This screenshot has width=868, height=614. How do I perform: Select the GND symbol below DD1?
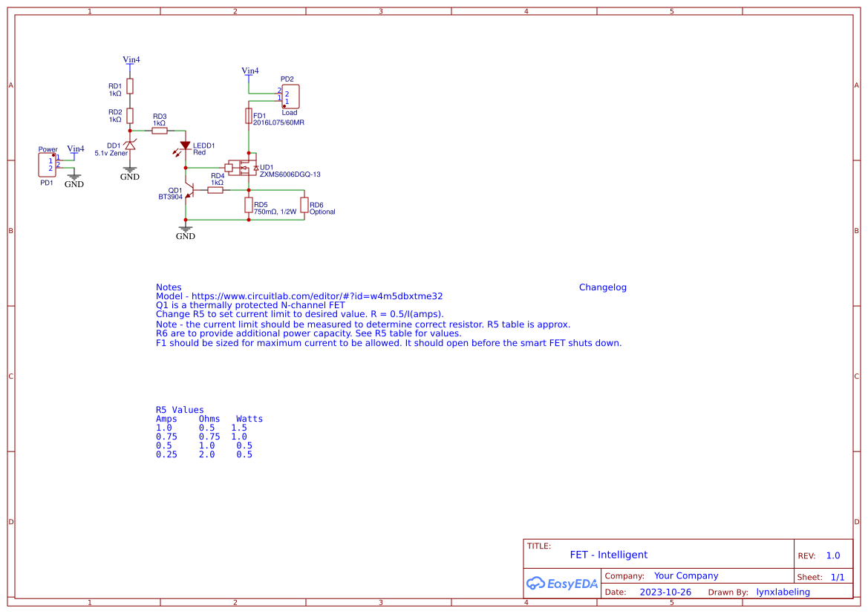coord(129,171)
